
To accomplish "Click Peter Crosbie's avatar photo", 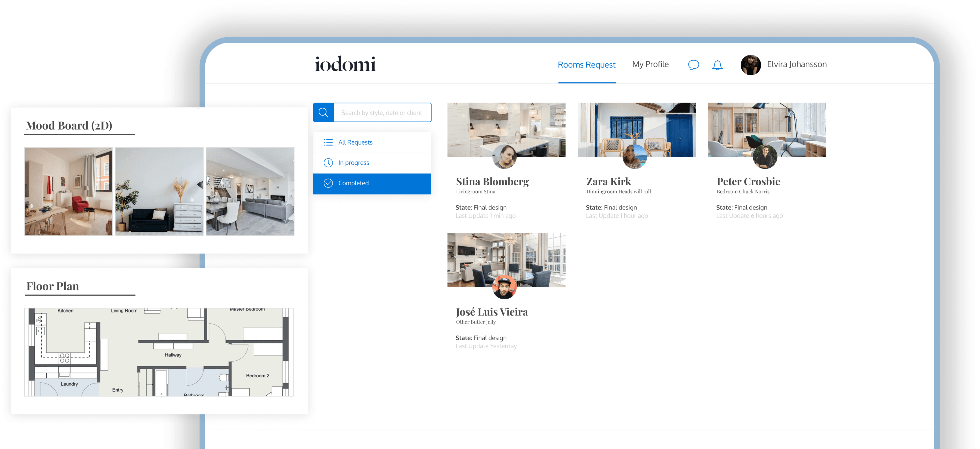I will pos(765,157).
